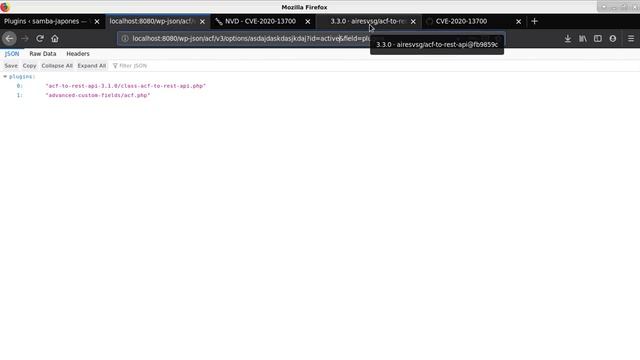Click the Copy button in JSON viewer
The image size is (640, 360).
[29, 66]
